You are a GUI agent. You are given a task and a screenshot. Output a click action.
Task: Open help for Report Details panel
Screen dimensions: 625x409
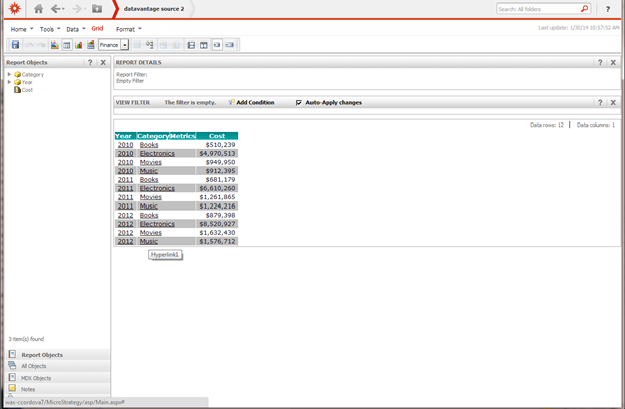pyautogui.click(x=600, y=62)
